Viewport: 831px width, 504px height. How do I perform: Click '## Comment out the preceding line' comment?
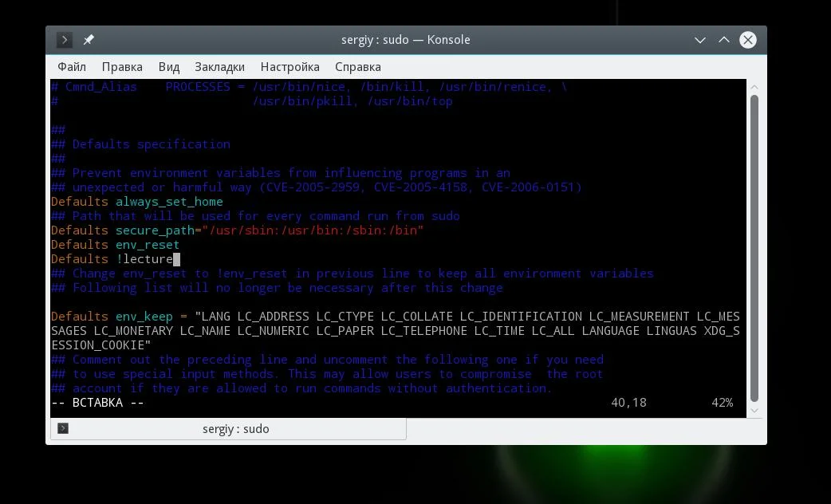tap(327, 360)
